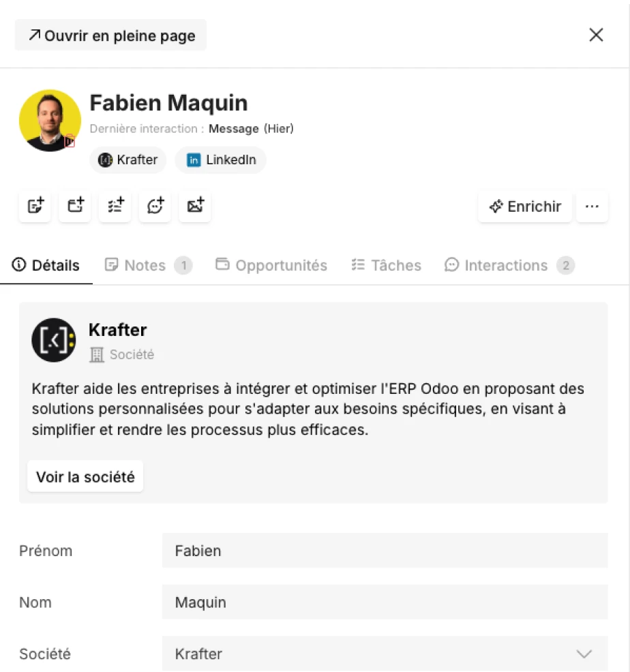This screenshot has height=672, width=630.
Task: Click the Krafter company logo
Action: click(54, 339)
